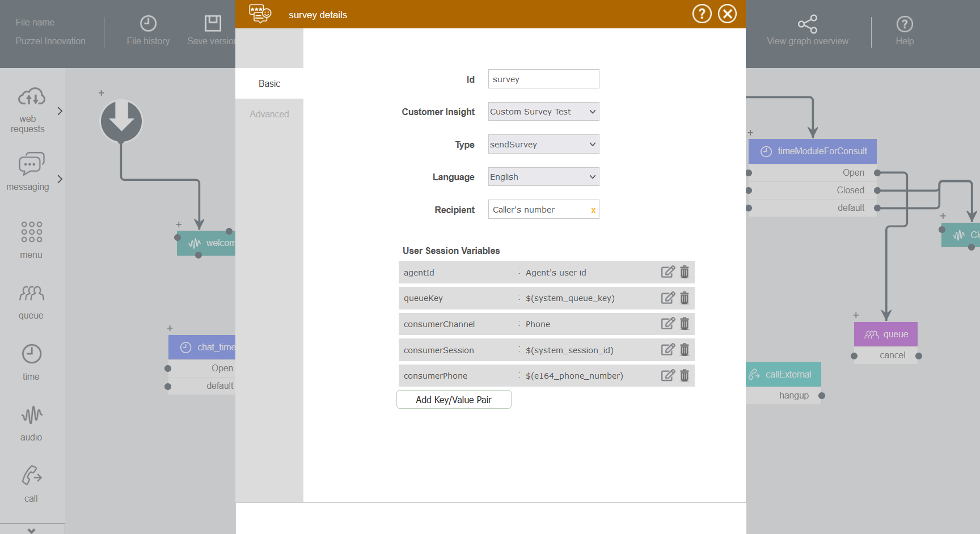Edit the agentId session variable
The width and height of the screenshot is (980, 534).
pyautogui.click(x=668, y=272)
